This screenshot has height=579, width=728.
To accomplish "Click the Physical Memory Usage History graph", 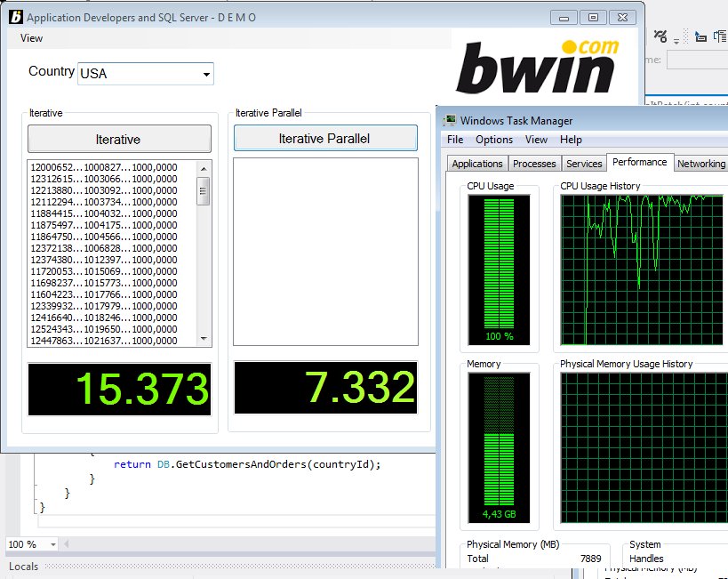I will tap(643, 448).
